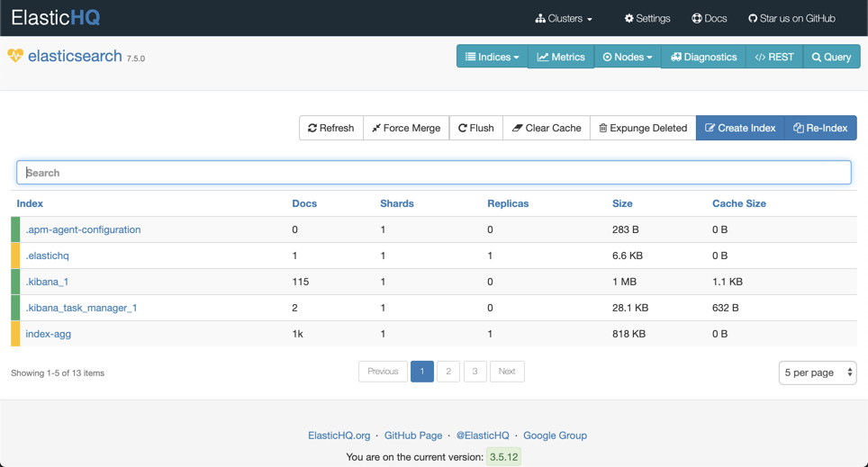The width and height of the screenshot is (868, 467).
Task: Expand the Nodes dropdown
Action: click(x=628, y=57)
